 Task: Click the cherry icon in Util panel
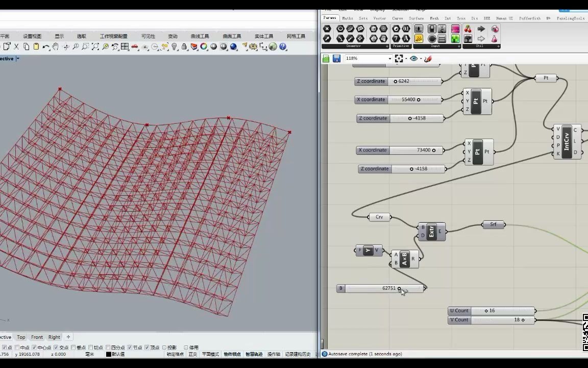[x=469, y=29]
